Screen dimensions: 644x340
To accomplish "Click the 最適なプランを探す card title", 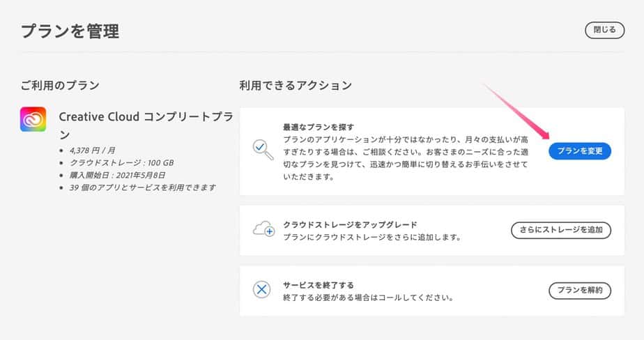I will 319,127.
